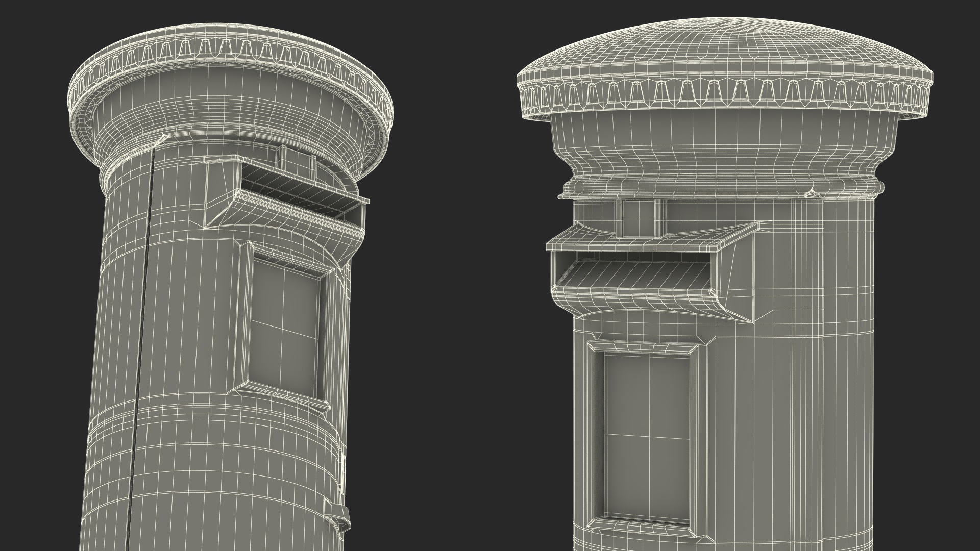
Task: Select the left pillar box's collection plate panel
Action: (285, 327)
